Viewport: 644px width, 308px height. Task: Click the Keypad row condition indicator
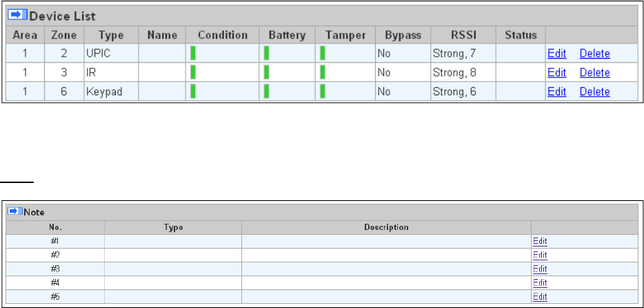tap(193, 91)
